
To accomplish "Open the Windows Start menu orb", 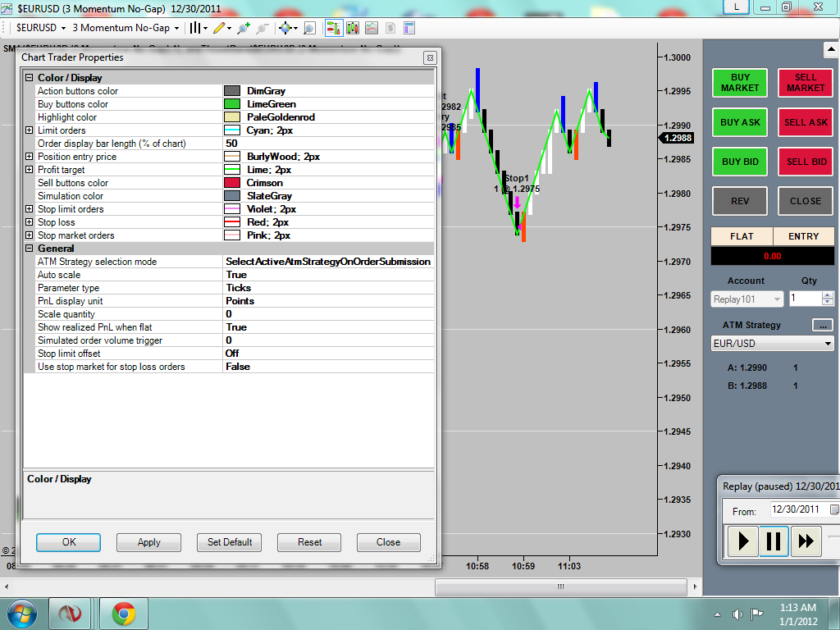I will click(x=22, y=614).
